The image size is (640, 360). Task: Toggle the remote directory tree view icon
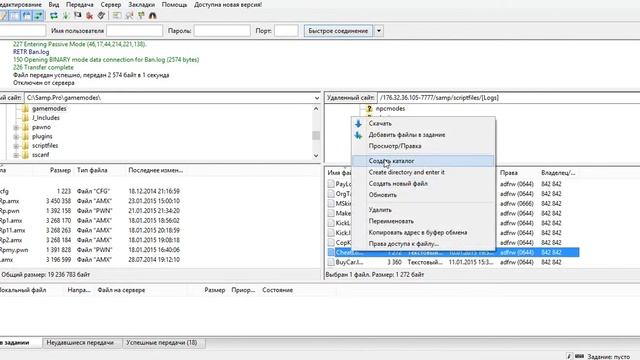(x=27, y=16)
